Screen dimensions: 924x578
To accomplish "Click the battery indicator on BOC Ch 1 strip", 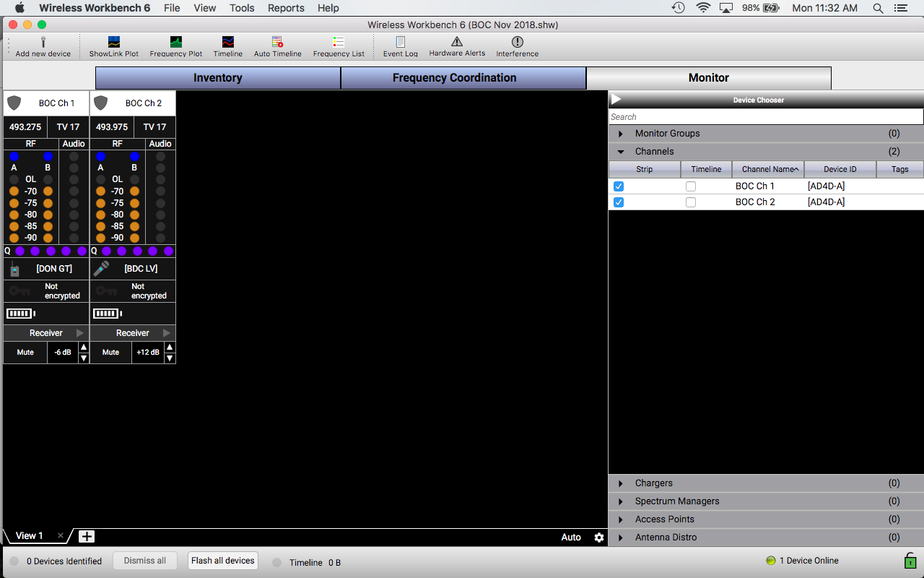I will click(x=20, y=314).
